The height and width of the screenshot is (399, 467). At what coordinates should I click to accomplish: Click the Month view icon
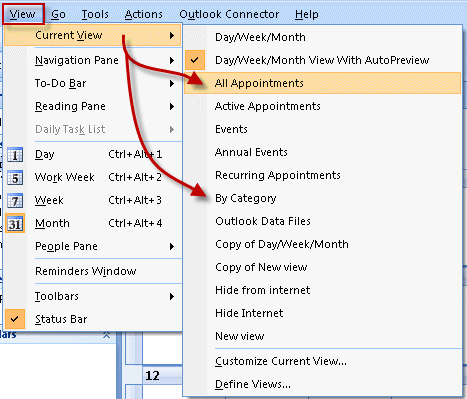click(x=15, y=223)
